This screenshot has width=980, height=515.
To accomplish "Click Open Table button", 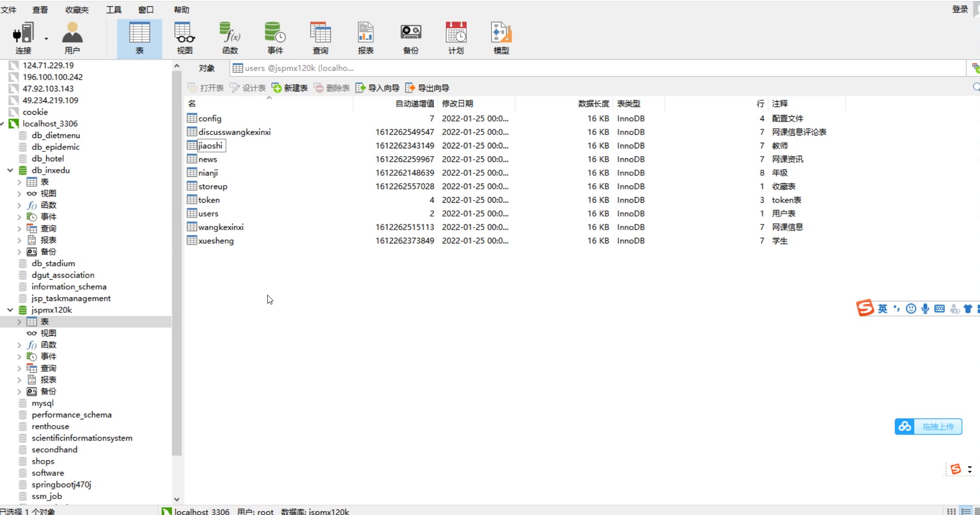I will [206, 88].
